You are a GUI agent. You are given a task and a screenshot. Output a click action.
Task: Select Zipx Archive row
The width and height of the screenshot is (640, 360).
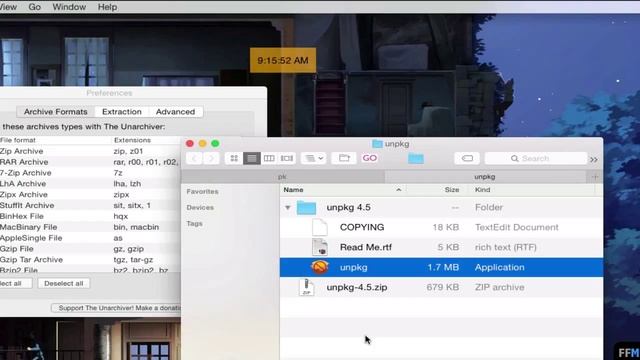90,195
